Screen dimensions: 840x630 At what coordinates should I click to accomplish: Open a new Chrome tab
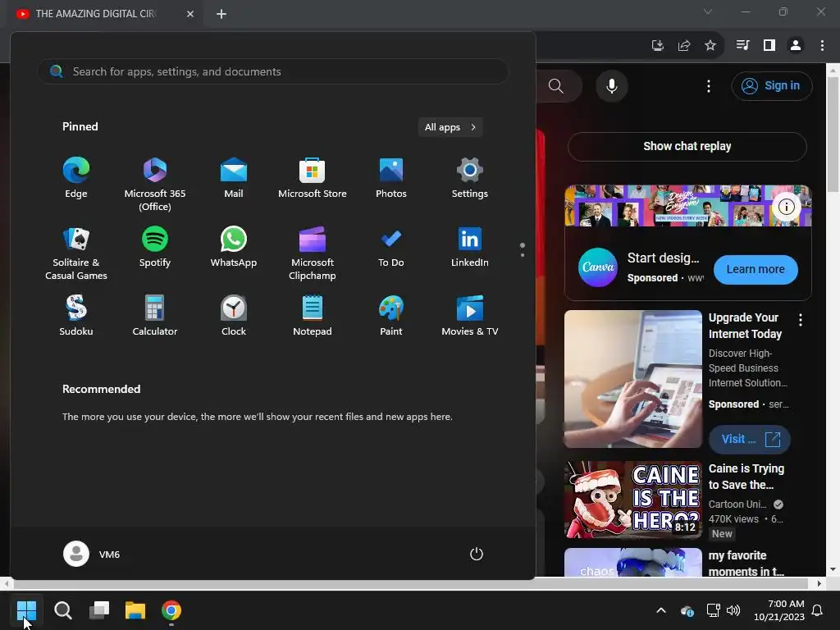(221, 14)
